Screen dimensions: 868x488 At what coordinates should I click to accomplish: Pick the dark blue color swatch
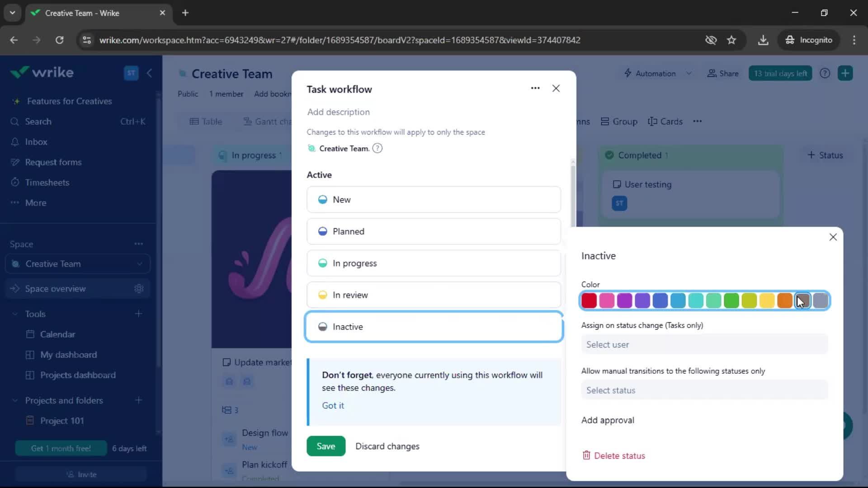660,300
